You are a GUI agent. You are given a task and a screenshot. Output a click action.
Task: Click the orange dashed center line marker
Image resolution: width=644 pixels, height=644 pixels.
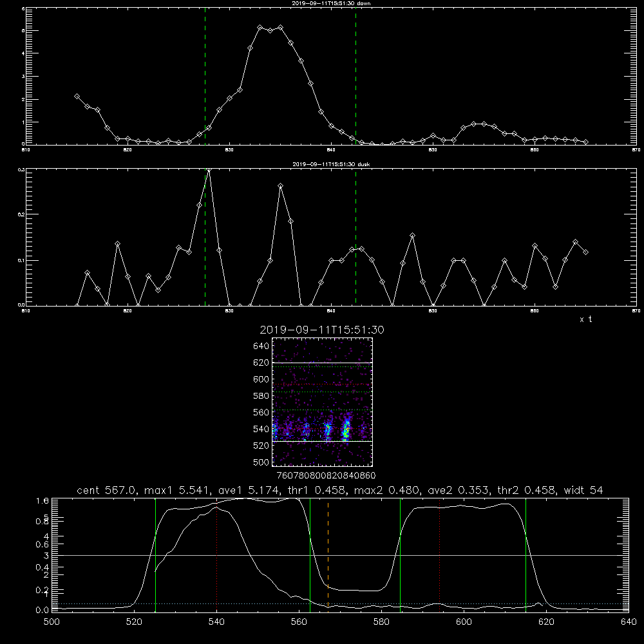(x=328, y=554)
